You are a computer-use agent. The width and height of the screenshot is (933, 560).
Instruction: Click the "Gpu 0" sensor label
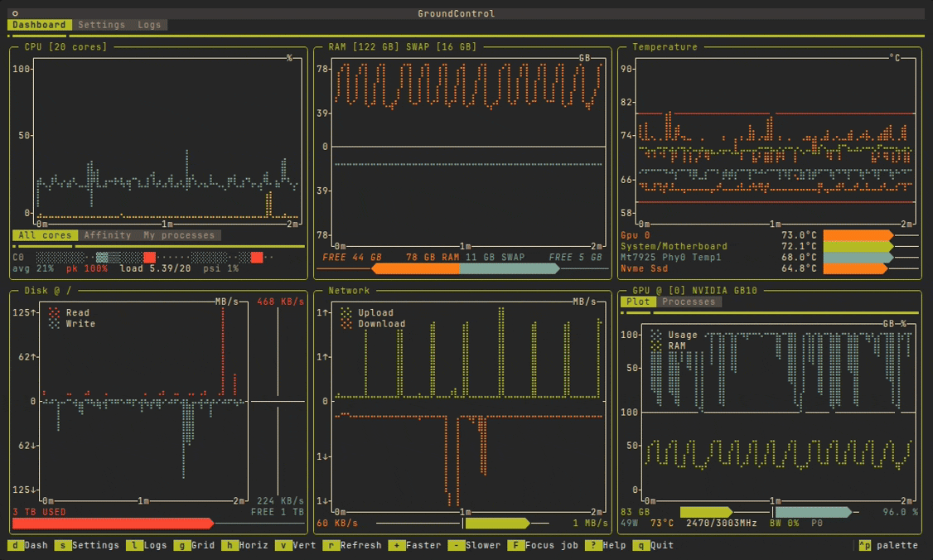(x=635, y=235)
